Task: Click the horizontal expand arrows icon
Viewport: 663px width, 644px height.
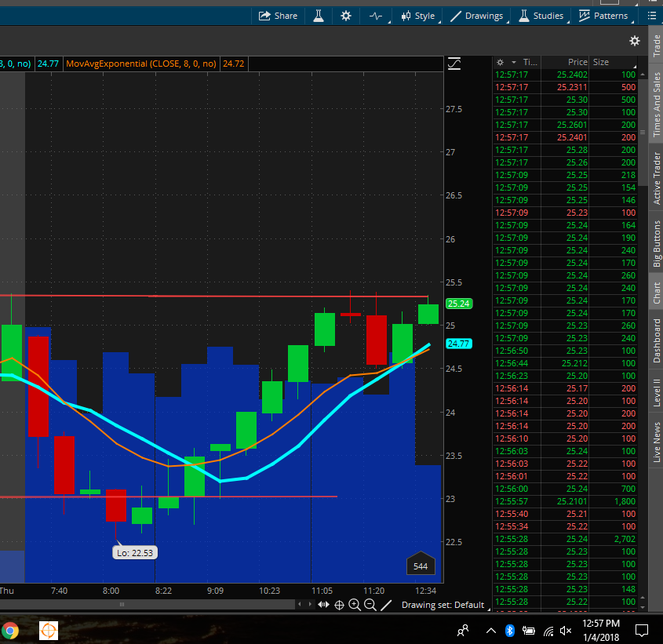Action: pyautogui.click(x=323, y=605)
